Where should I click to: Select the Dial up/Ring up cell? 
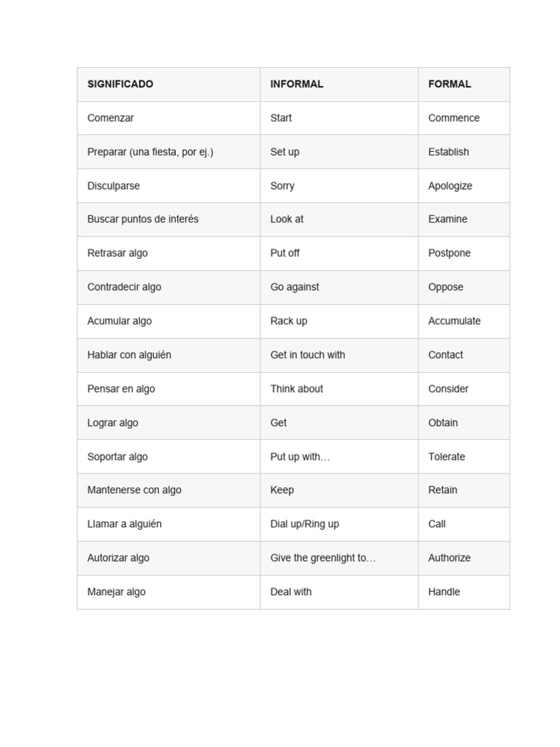click(339, 524)
